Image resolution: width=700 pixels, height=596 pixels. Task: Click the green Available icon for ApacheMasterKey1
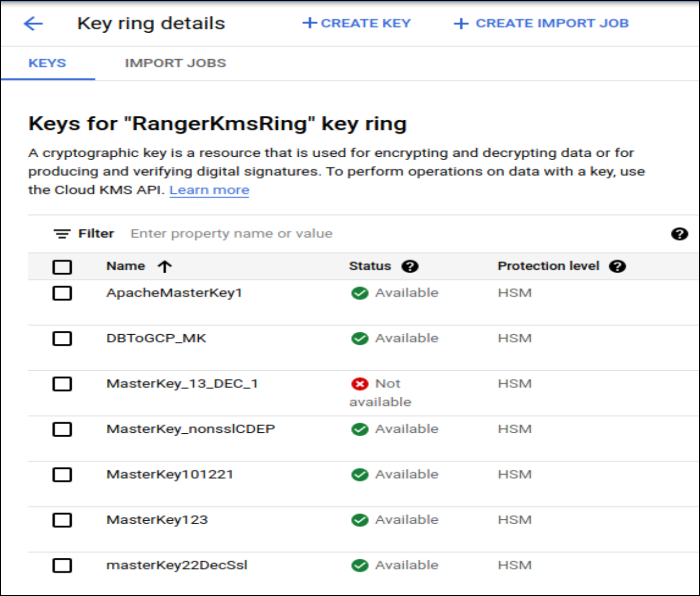(360, 293)
